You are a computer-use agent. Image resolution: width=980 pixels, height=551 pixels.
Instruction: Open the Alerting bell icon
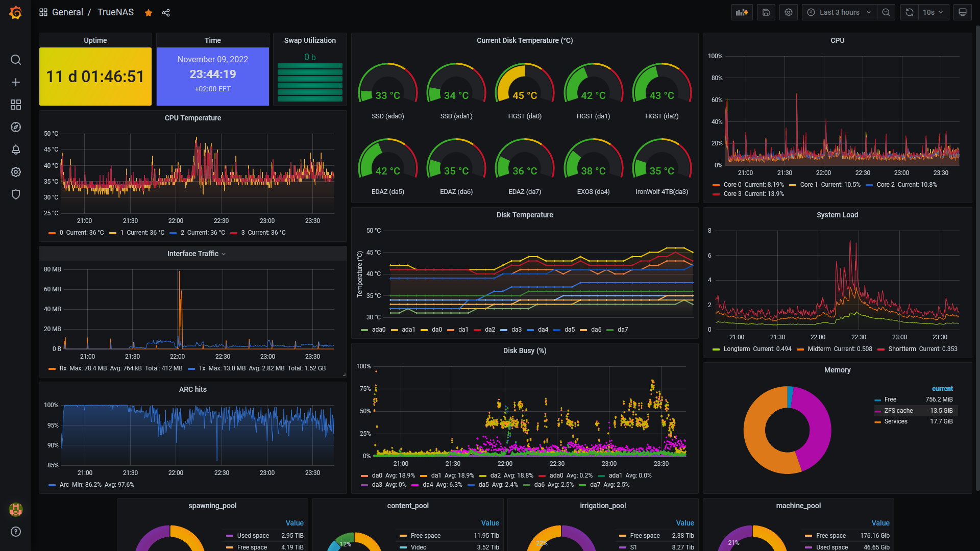coord(16,149)
